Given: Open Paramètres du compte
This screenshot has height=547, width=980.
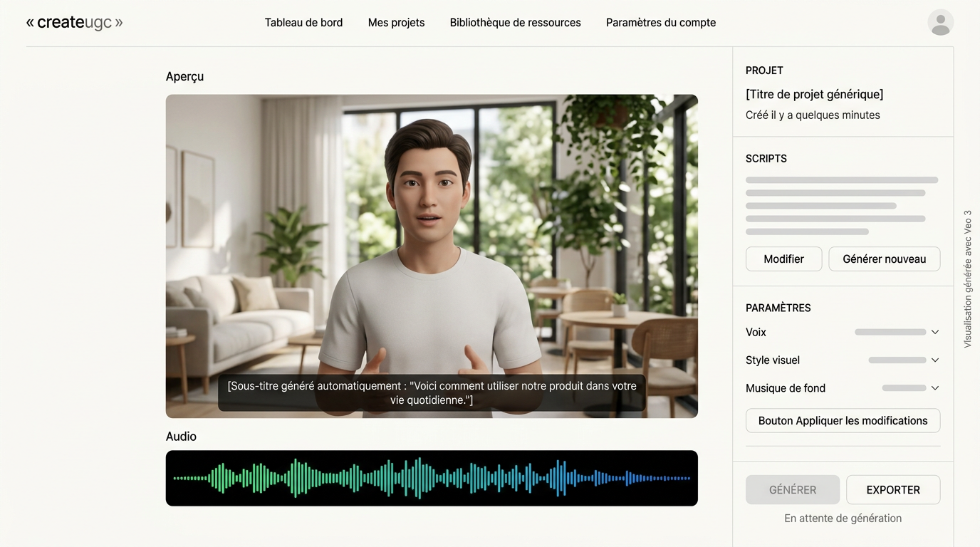Looking at the screenshot, I should [x=661, y=23].
